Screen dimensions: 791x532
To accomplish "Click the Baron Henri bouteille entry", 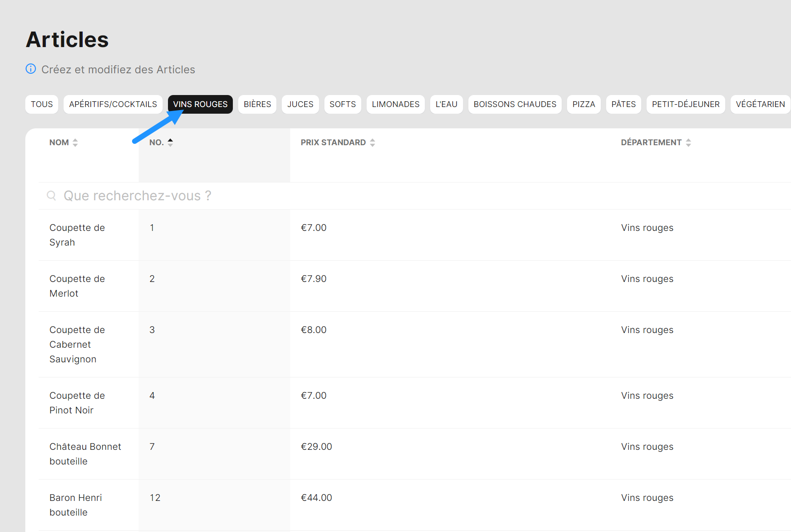I will [76, 505].
